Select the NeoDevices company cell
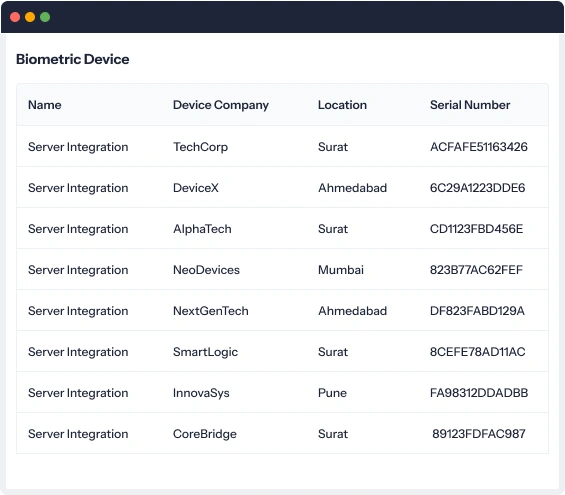 coord(206,270)
